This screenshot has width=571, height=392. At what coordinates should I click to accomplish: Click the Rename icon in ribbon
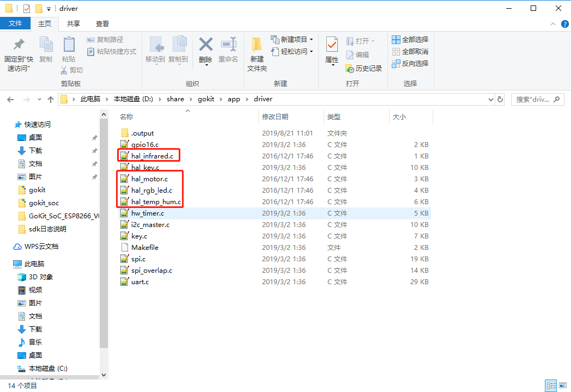[x=228, y=45]
